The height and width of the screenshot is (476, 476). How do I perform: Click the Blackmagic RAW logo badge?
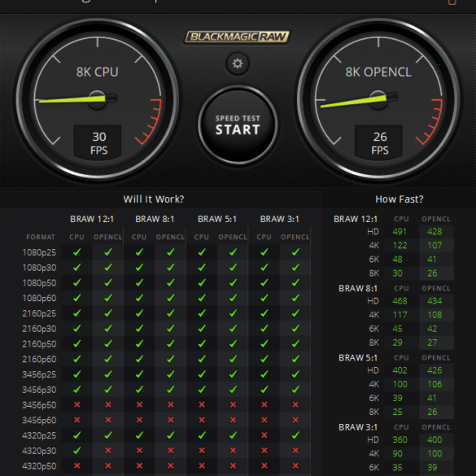point(237,37)
